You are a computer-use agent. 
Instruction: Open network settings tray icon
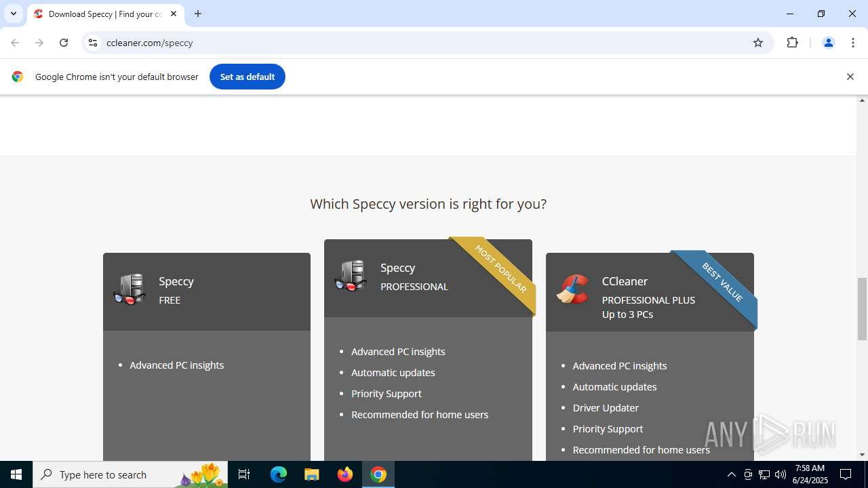click(764, 474)
